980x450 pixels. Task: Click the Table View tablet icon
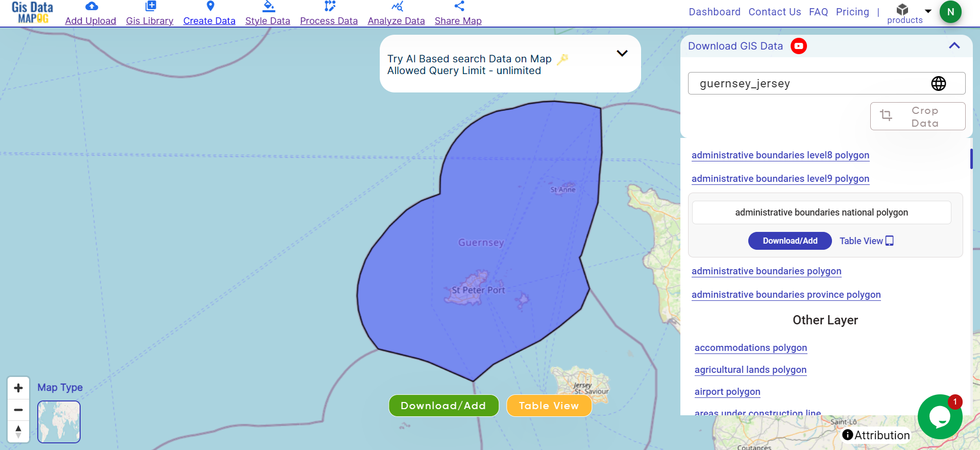pyautogui.click(x=890, y=241)
